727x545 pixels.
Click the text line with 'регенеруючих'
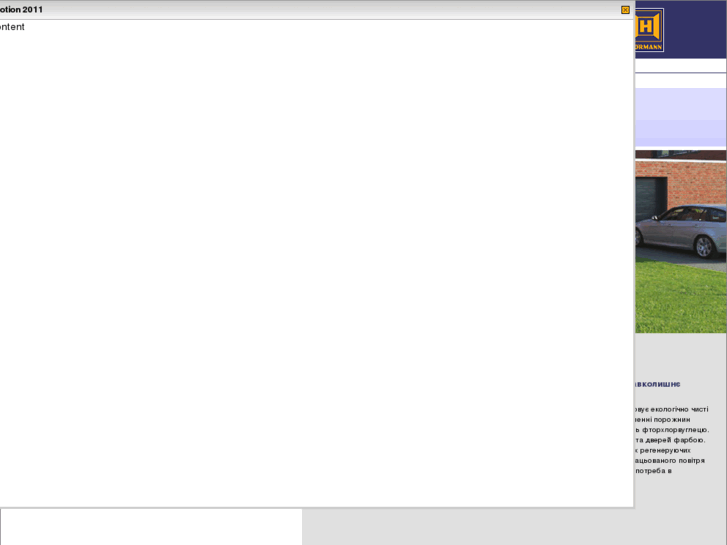point(663,450)
